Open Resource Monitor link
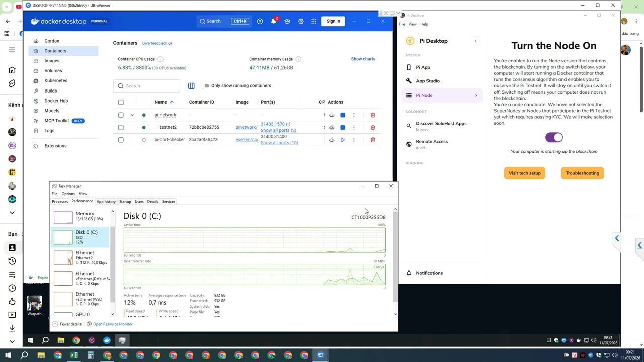The width and height of the screenshot is (644, 362). pos(110,324)
